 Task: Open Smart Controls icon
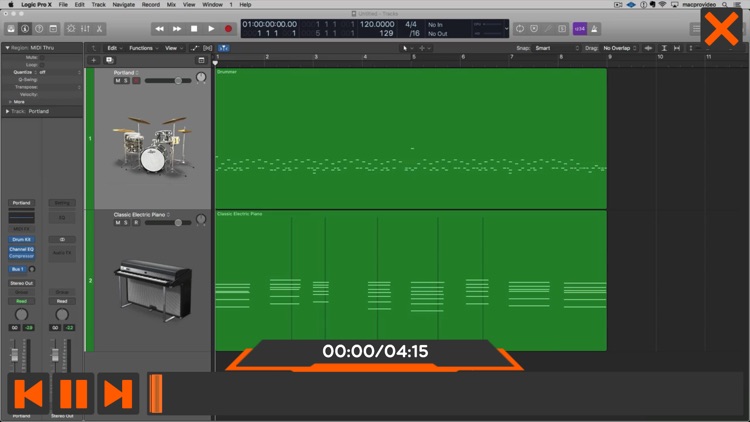coord(71,29)
